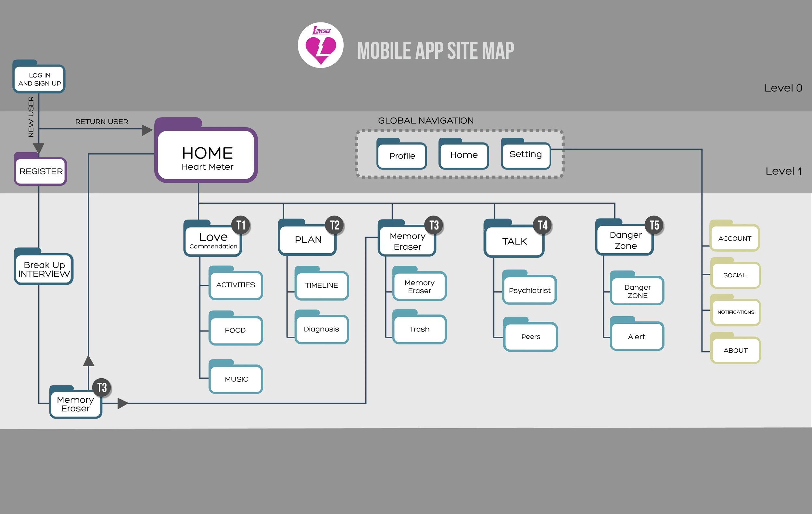Open the Setting global navigation item
The image size is (812, 514).
coord(526,154)
